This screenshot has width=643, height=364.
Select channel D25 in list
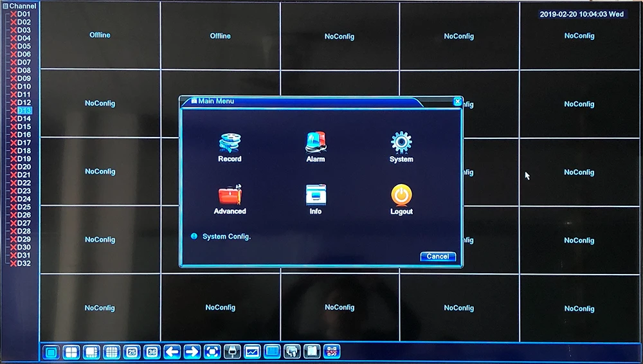click(x=24, y=207)
